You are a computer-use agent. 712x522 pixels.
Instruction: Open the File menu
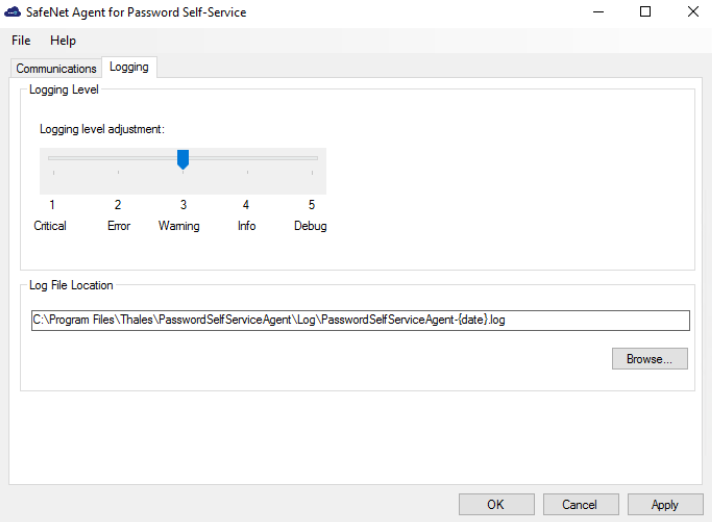point(21,41)
